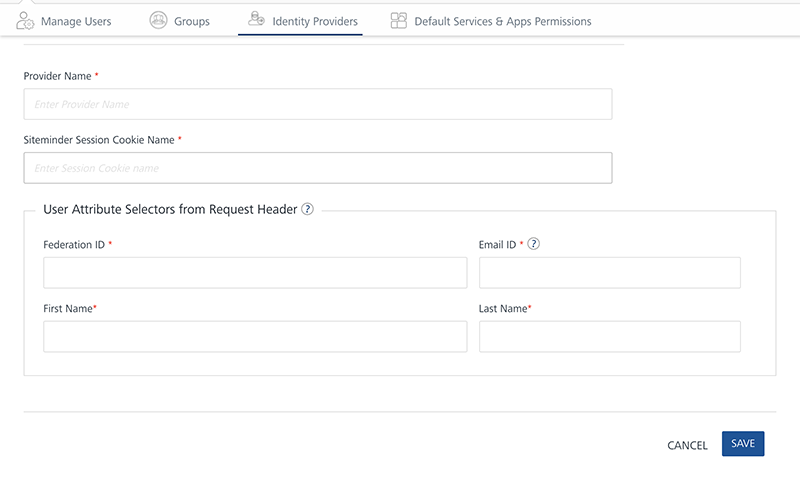Click the Identity Providers tab icon

tap(256, 19)
